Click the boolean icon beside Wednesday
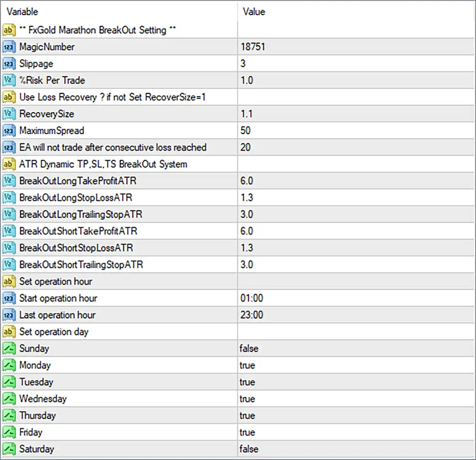476x460 pixels. click(x=9, y=399)
